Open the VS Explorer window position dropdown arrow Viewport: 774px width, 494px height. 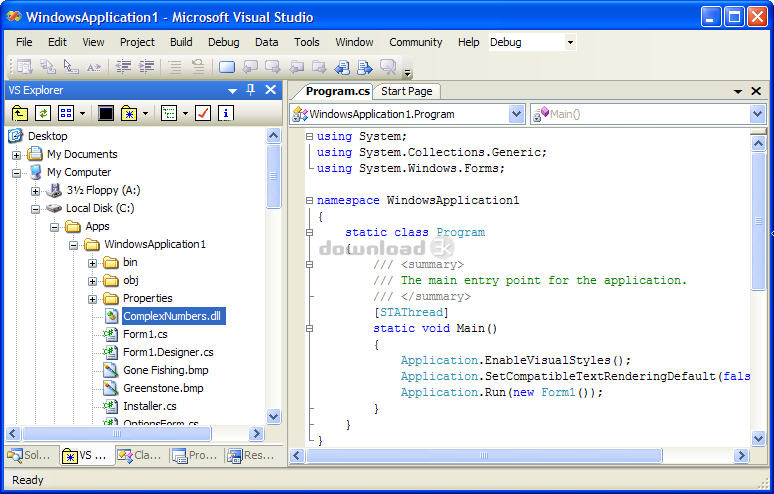coord(232,91)
